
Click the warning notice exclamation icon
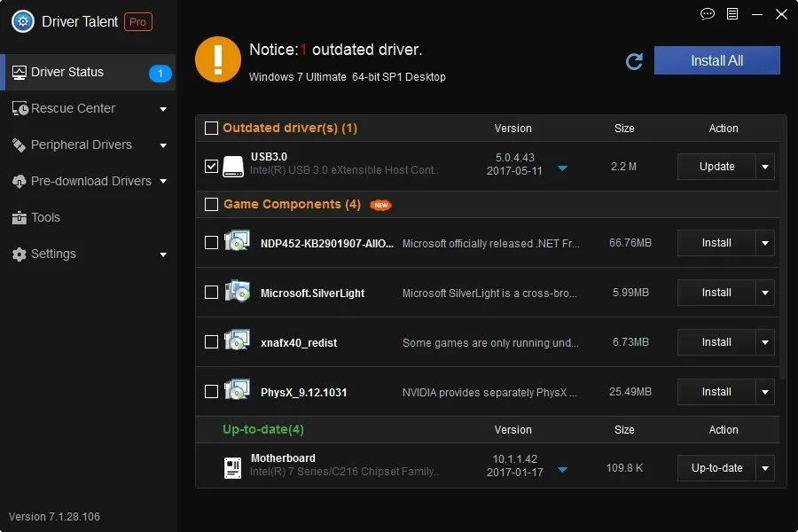pyautogui.click(x=217, y=60)
